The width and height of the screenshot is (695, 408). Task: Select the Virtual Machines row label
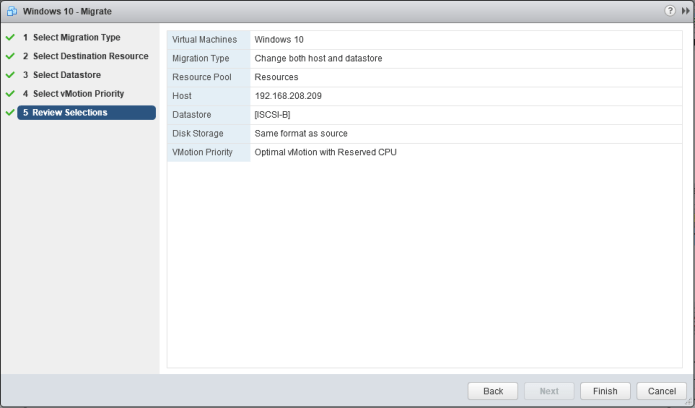click(205, 40)
